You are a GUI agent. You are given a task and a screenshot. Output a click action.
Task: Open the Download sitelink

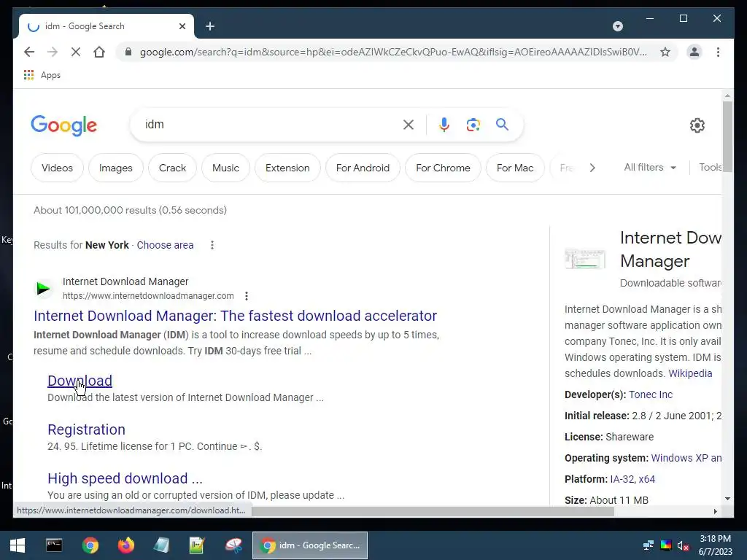[x=80, y=381]
